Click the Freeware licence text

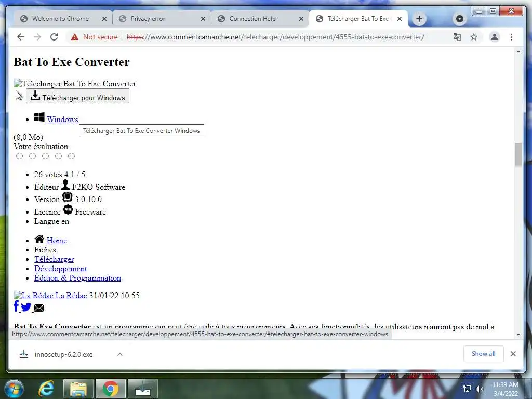[90, 212]
